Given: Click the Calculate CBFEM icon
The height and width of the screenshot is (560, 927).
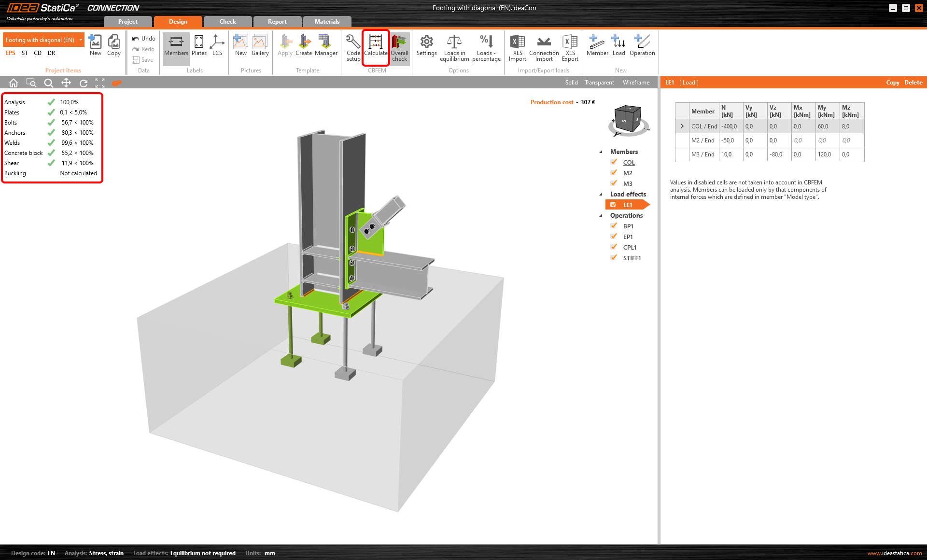Looking at the screenshot, I should point(375,42).
